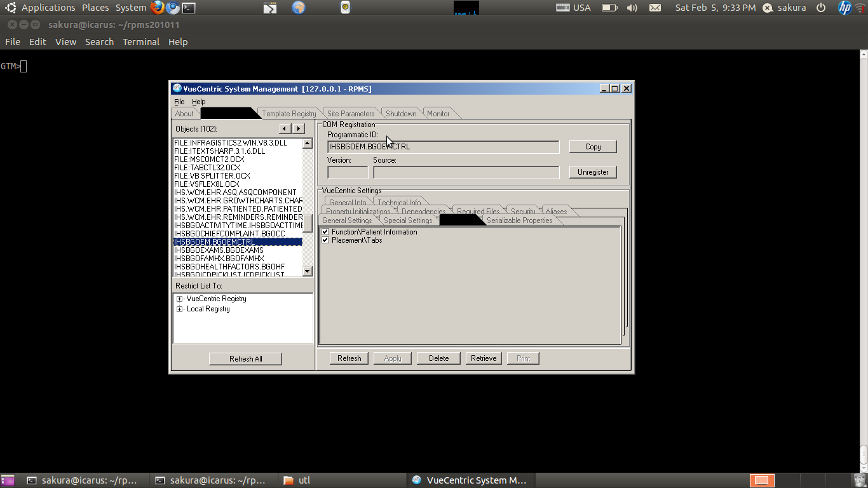This screenshot has height=488, width=868.
Task: Open the VueCentric File menu
Action: [179, 102]
